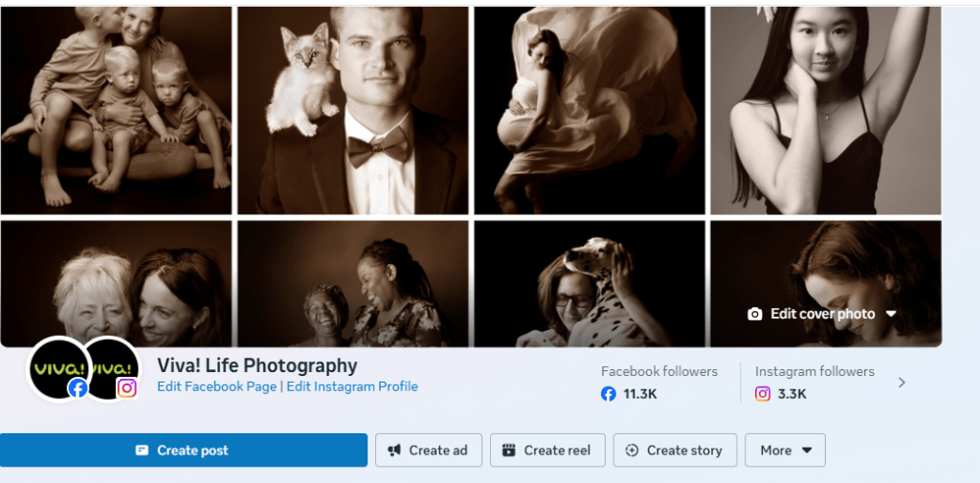Click the reel icon on Create reel
980x483 pixels.
[509, 450]
